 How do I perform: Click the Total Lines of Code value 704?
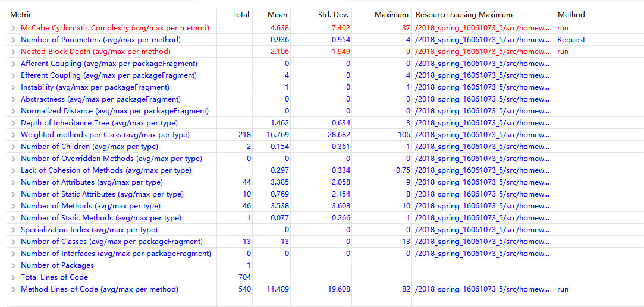tap(244, 277)
